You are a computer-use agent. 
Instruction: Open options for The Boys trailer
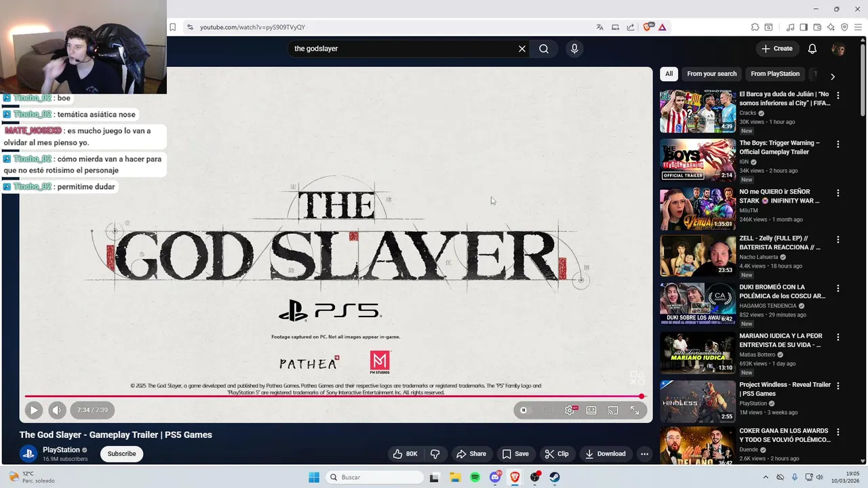[838, 144]
